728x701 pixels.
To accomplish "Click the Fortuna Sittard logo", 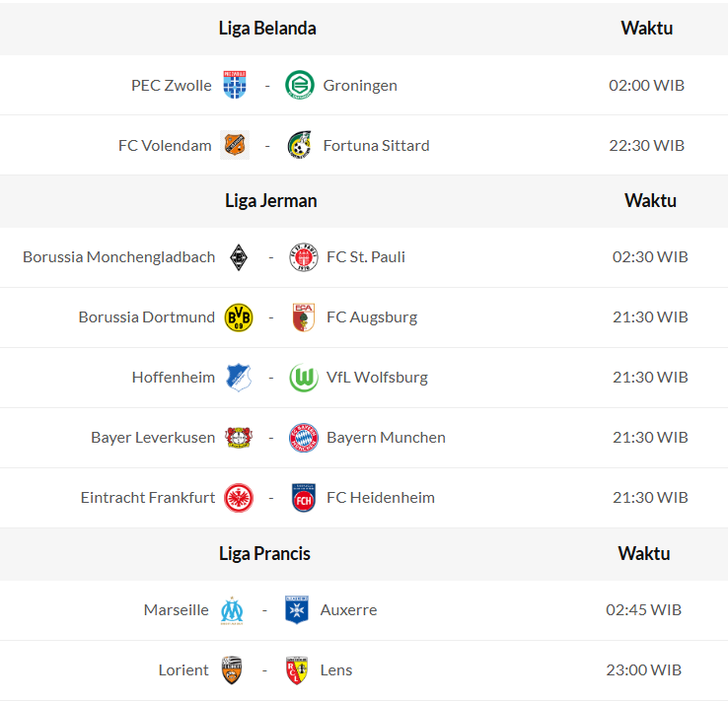I will pos(299,145).
